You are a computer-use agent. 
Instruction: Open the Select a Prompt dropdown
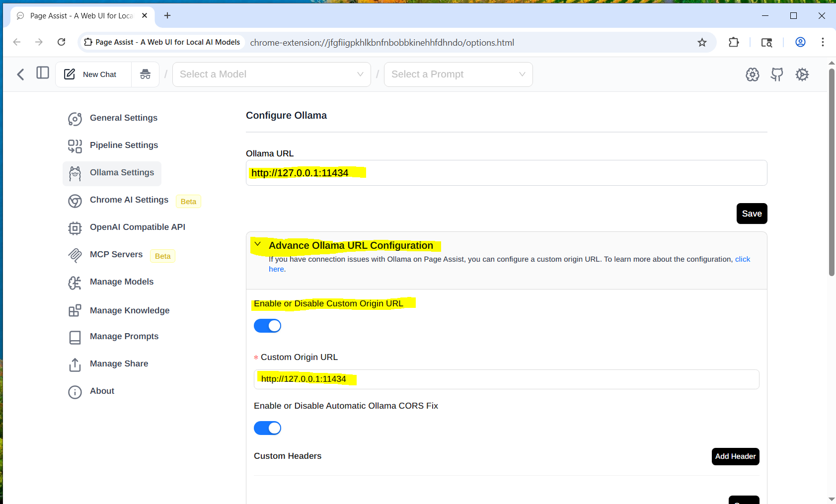pos(457,74)
